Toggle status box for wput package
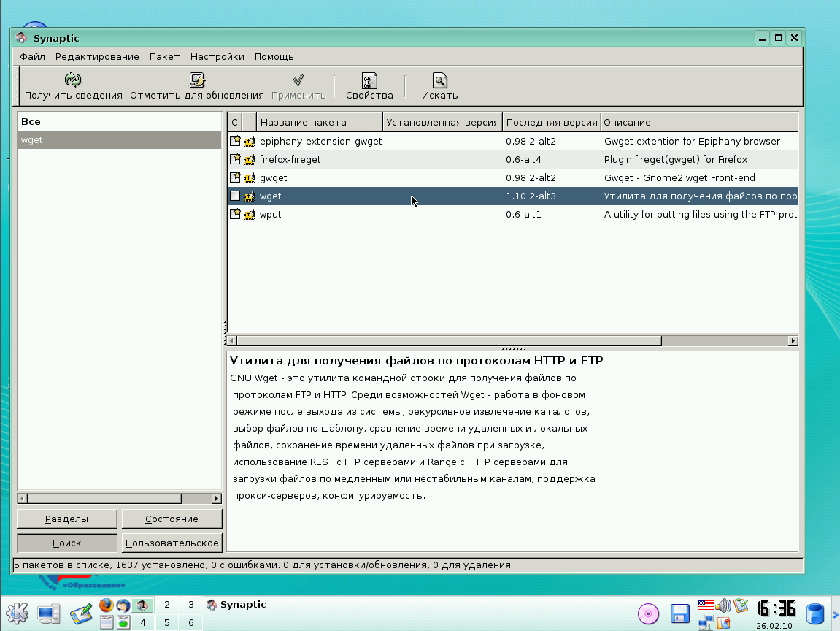Image resolution: width=840 pixels, height=631 pixels. (235, 214)
